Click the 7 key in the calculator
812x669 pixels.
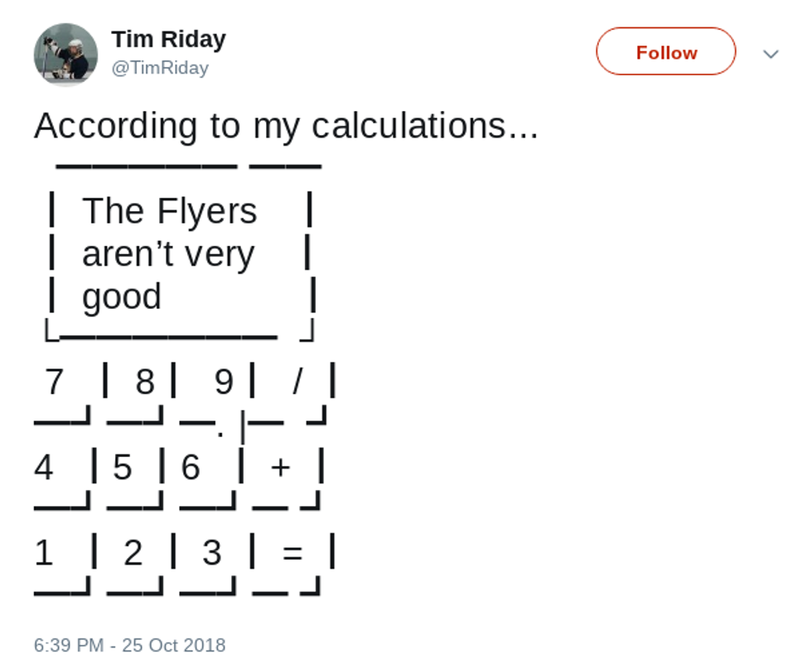[x=54, y=383]
